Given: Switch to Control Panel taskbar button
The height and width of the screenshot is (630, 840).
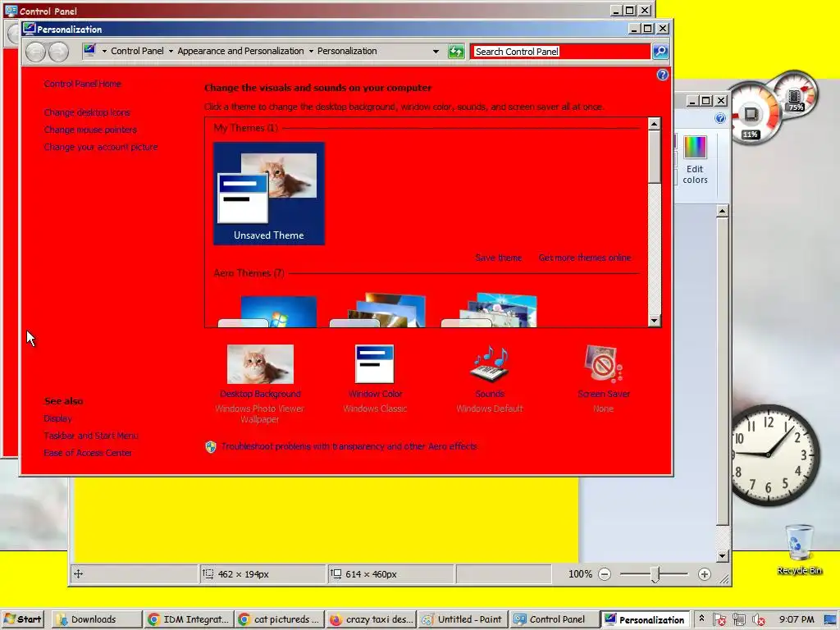Looking at the screenshot, I should click(555, 619).
